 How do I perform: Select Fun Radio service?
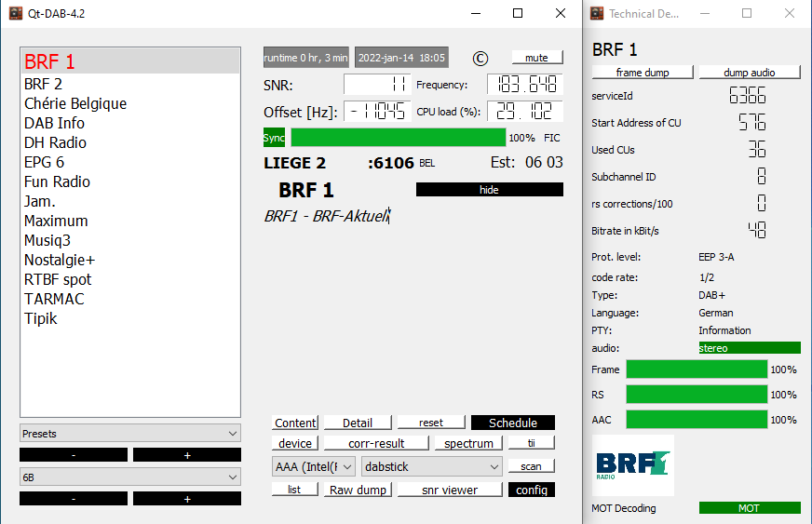point(130,181)
